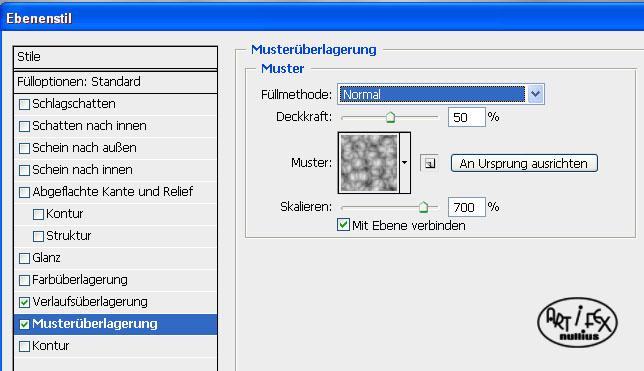Enable Abgeflachte Kante und Relief checkbox
Screen dimensions: 644x371
(24, 192)
